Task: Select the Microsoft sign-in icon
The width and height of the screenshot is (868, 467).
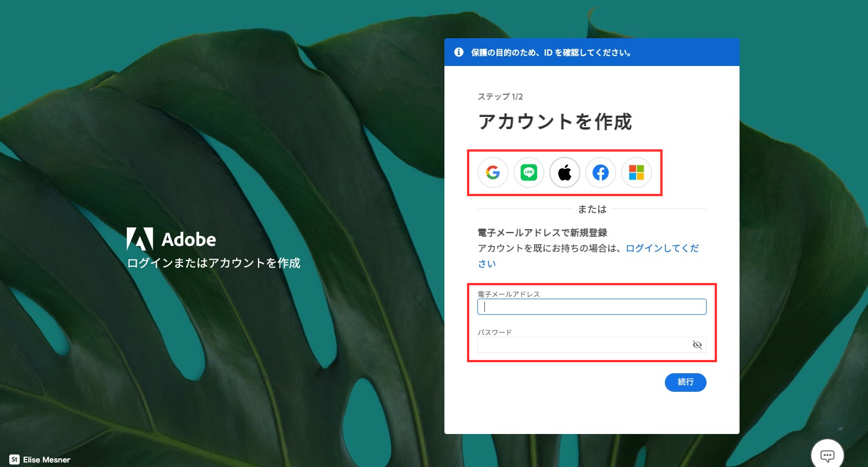Action: pyautogui.click(x=637, y=172)
